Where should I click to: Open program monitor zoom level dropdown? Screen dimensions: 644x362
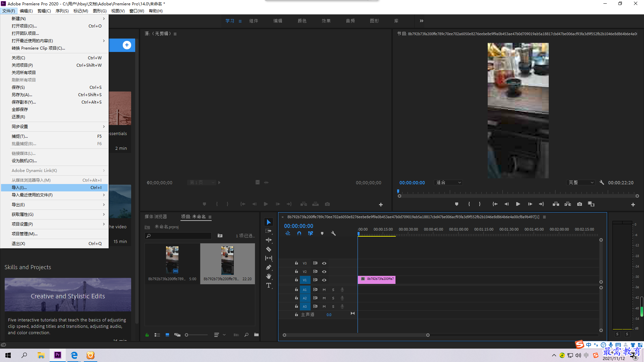tap(448, 183)
